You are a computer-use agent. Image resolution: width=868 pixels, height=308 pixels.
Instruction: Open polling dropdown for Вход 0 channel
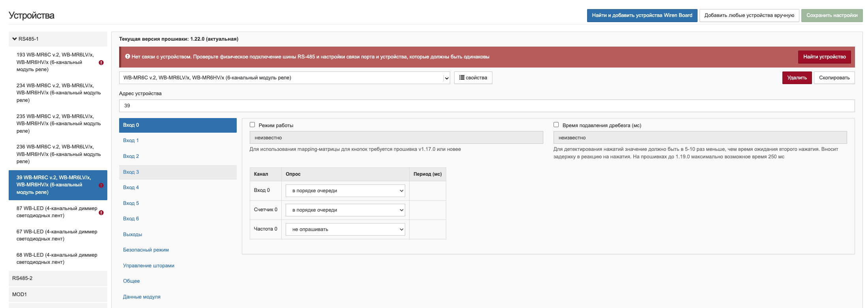345,191
